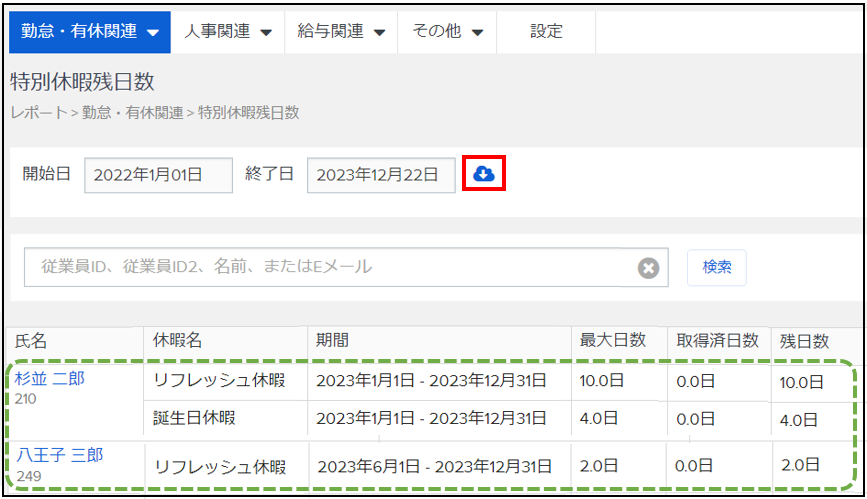Open employee 八王子 三郎 profile link
The width and height of the screenshot is (867, 499).
(x=60, y=455)
